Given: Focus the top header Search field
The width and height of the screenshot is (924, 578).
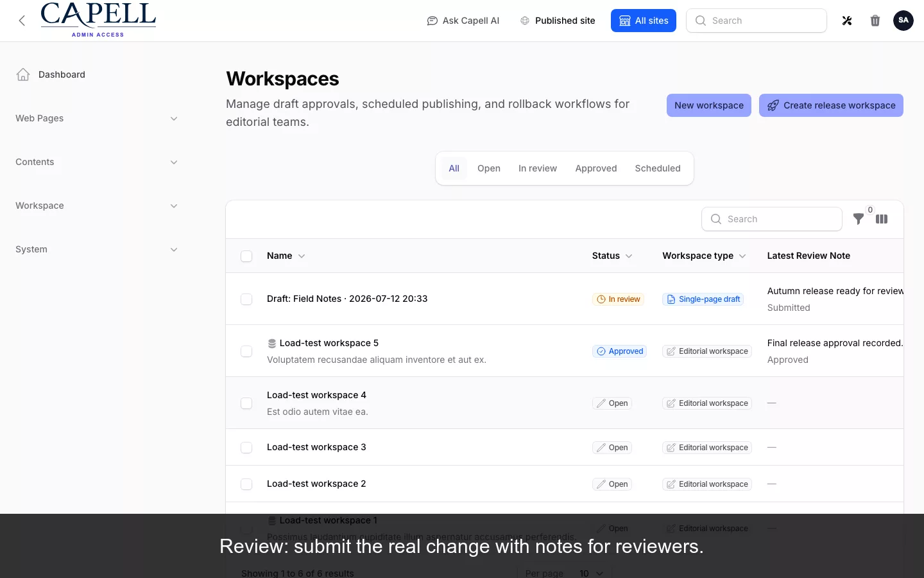Looking at the screenshot, I should [x=757, y=21].
